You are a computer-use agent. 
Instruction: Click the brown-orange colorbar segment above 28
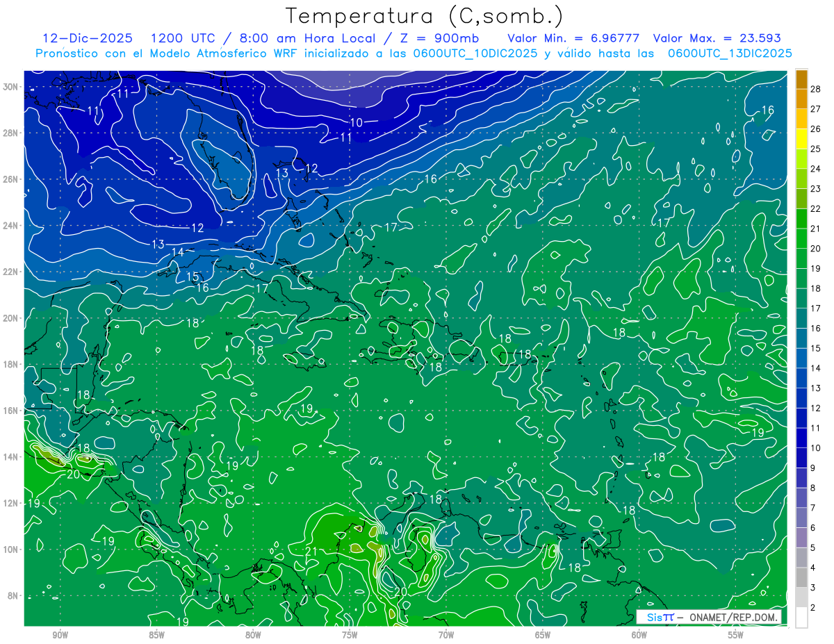click(801, 79)
